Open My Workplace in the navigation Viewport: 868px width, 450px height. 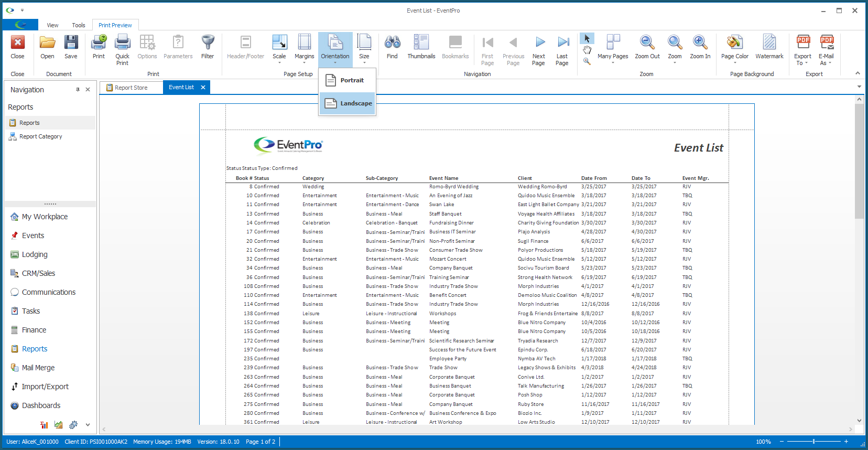pyautogui.click(x=45, y=217)
